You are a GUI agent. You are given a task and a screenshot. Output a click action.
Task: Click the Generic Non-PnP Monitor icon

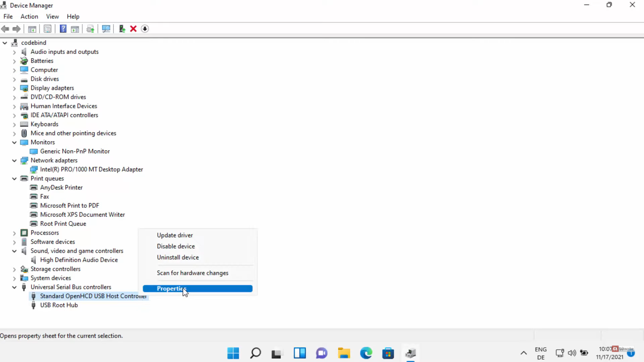coord(34,151)
